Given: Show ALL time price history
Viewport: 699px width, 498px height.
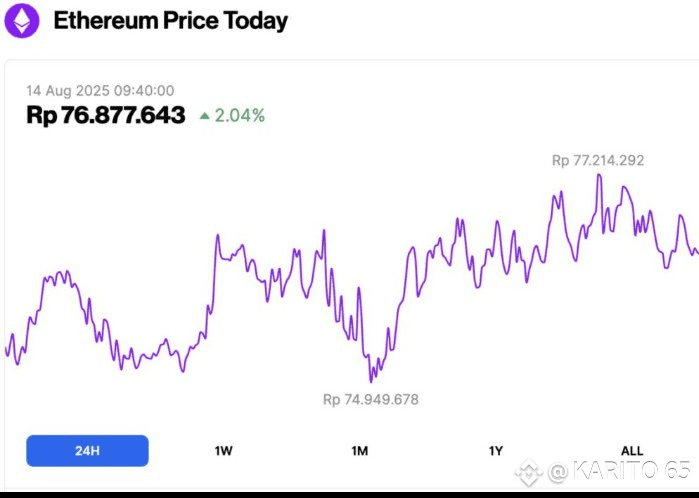Looking at the screenshot, I should (x=632, y=451).
